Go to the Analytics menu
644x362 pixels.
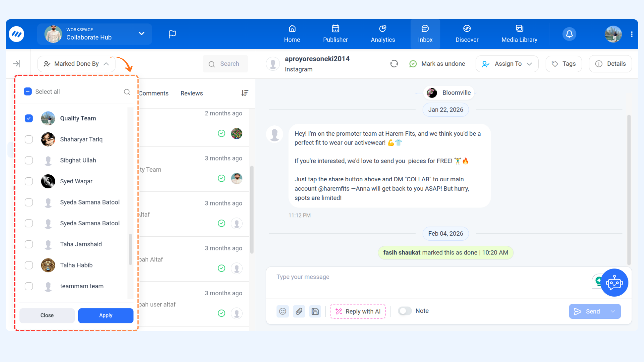coord(383,34)
